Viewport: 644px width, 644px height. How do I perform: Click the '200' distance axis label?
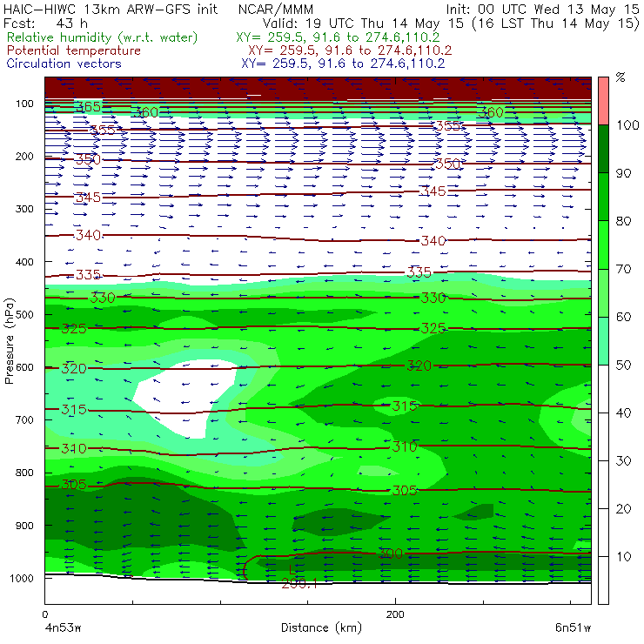(395, 614)
